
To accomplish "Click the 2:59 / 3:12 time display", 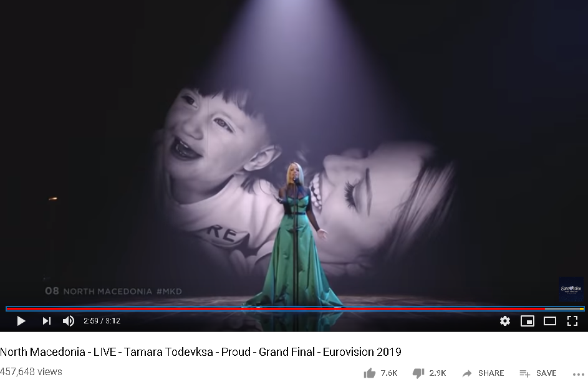I will coord(102,321).
